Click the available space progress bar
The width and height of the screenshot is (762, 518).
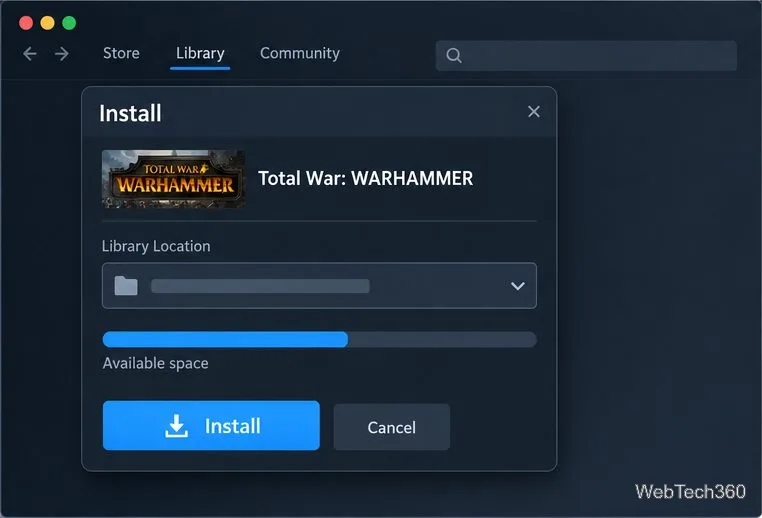(x=320, y=339)
